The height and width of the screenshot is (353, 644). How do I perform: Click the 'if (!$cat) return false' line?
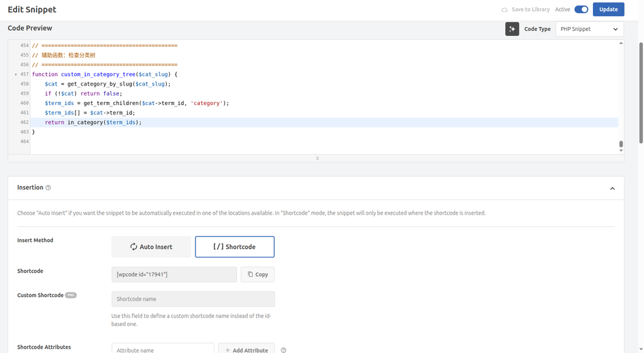[84, 94]
